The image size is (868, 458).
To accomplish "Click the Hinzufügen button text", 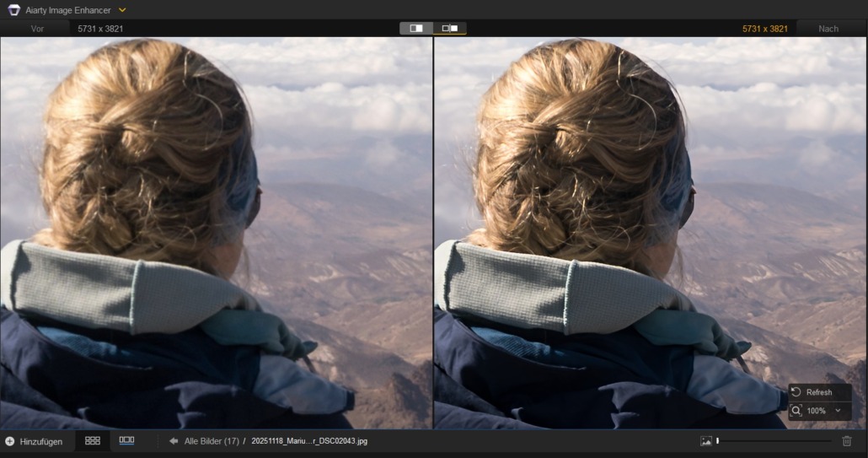I will click(41, 441).
